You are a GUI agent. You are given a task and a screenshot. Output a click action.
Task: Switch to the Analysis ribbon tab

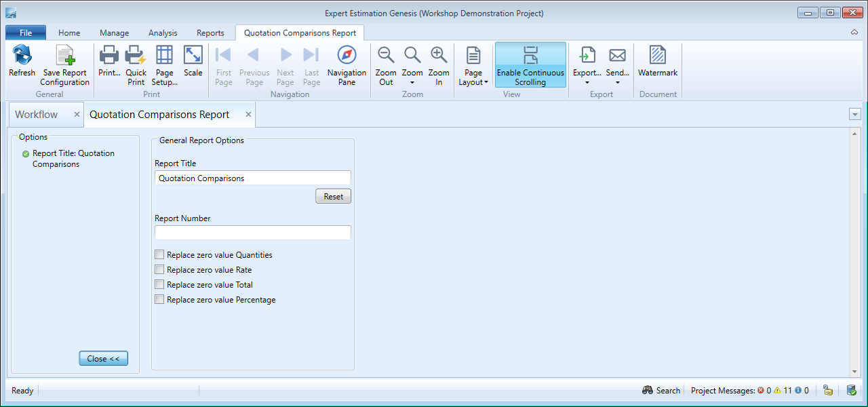[162, 33]
